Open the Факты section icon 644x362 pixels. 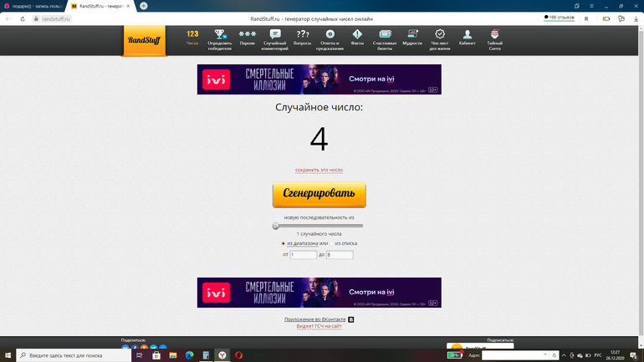(357, 37)
